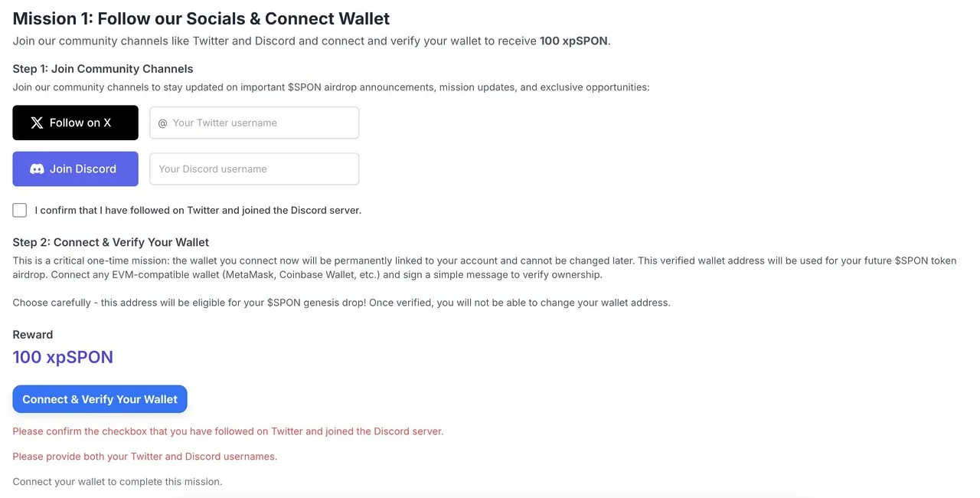Focus the Discord username input field
The height and width of the screenshot is (498, 980).
pos(254,169)
